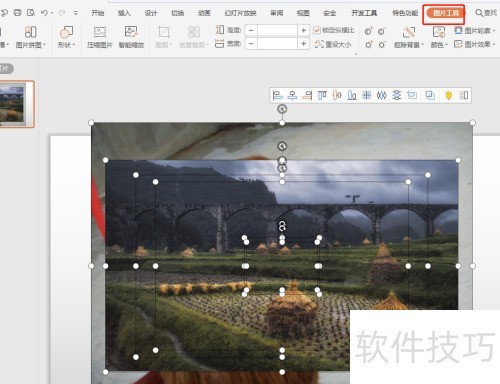
Task: Click the 重设大小 reset size button
Action: [333, 44]
